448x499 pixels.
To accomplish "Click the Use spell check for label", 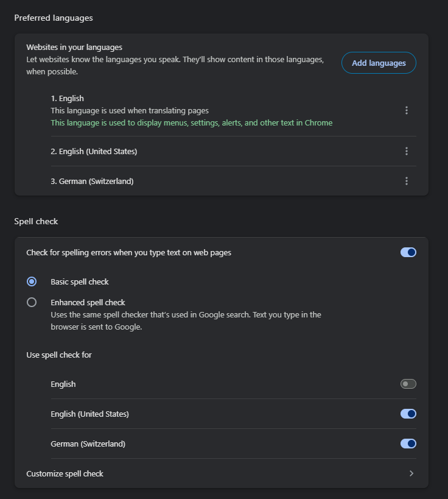I will [59, 355].
